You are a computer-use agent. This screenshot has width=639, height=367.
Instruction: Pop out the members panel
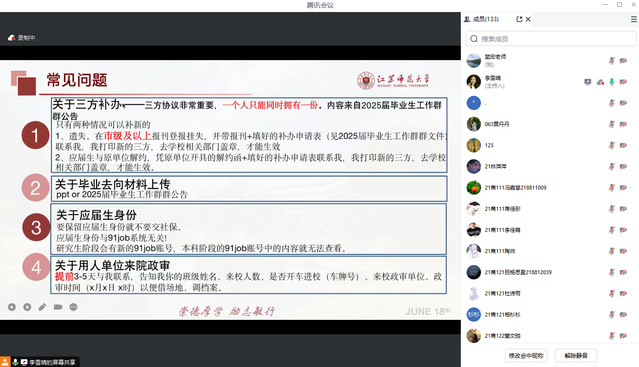click(x=519, y=19)
